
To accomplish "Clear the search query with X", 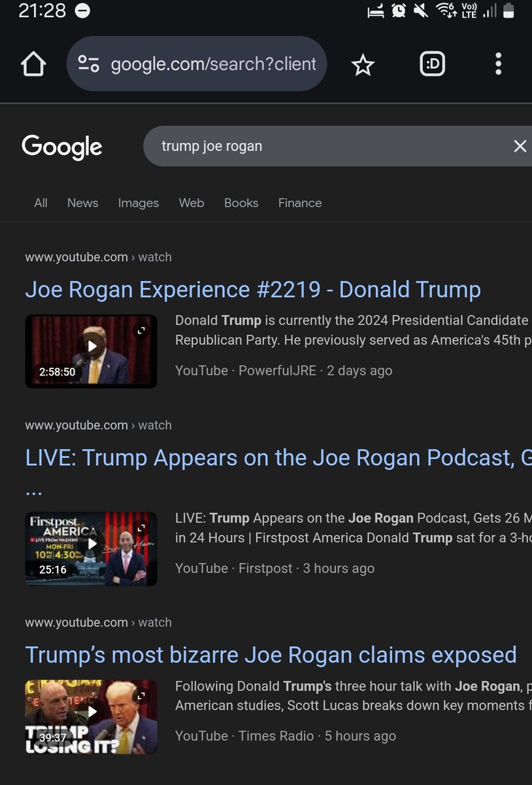I will click(520, 146).
